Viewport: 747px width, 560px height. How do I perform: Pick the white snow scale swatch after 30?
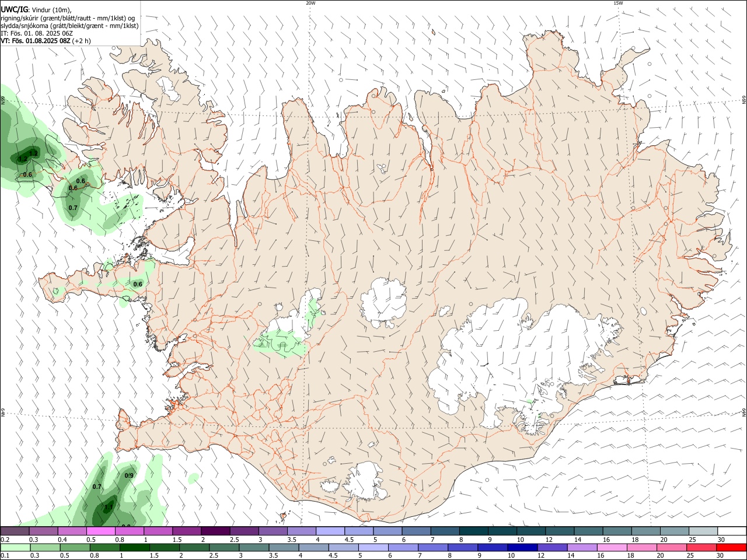pyautogui.click(x=732, y=531)
